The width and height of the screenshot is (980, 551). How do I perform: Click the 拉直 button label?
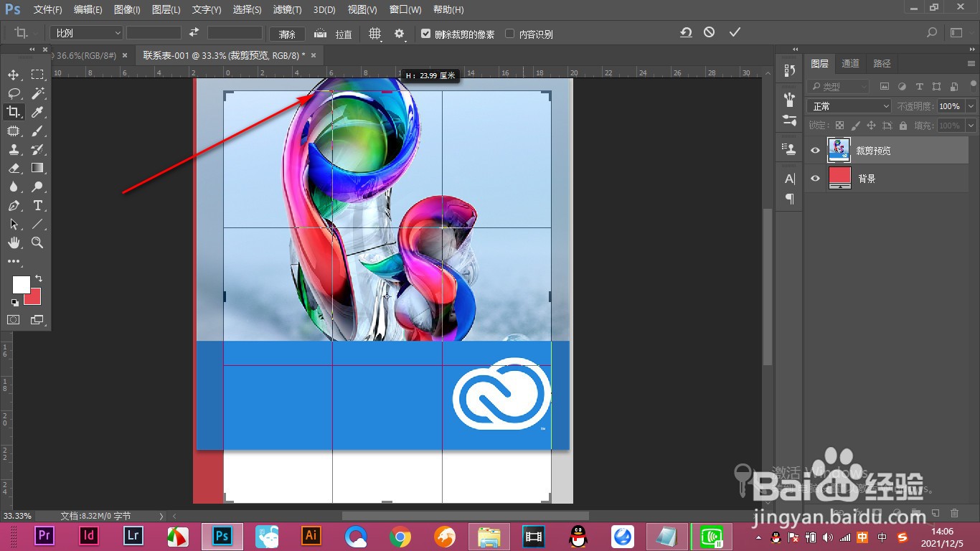click(x=344, y=34)
